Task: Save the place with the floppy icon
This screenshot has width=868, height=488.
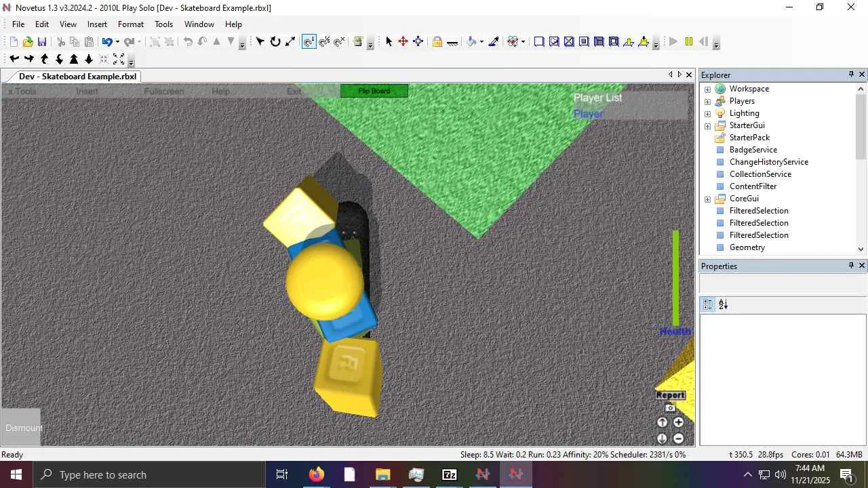Action: [42, 42]
